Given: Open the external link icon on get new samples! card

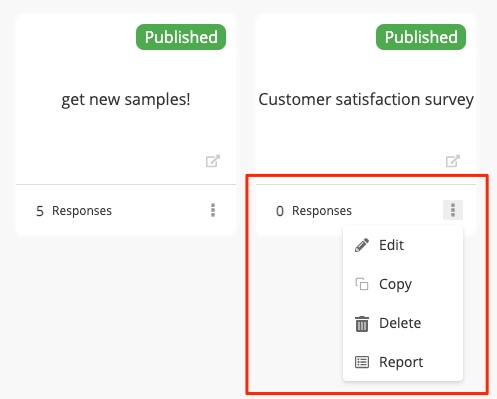Looking at the screenshot, I should click(213, 161).
